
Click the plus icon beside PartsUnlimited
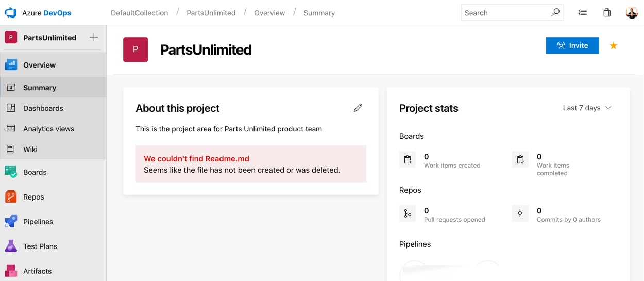tap(94, 37)
